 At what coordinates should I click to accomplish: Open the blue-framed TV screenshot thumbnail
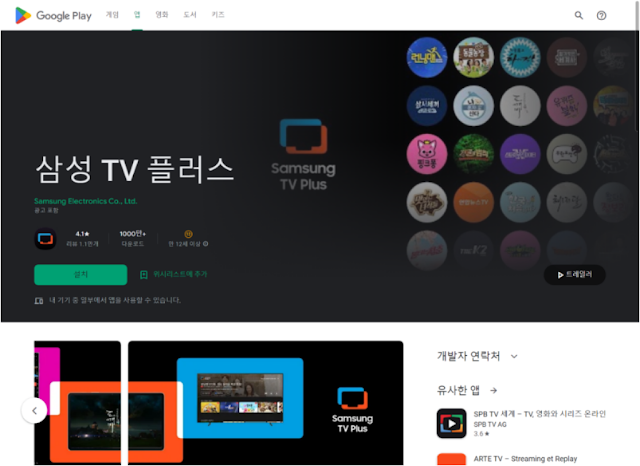point(266,403)
